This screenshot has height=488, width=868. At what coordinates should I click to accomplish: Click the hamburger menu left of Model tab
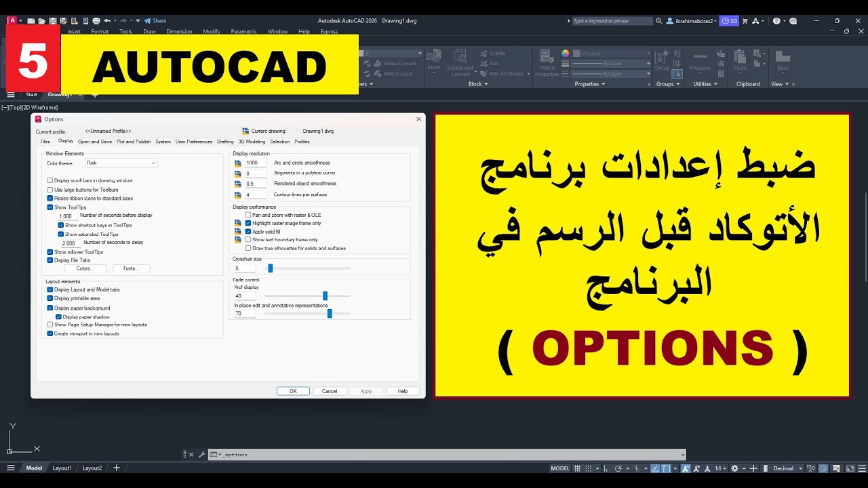point(10,468)
